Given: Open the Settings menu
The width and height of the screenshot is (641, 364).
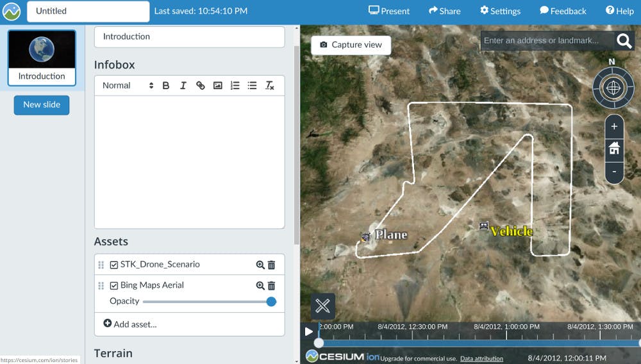Looking at the screenshot, I should click(x=500, y=11).
